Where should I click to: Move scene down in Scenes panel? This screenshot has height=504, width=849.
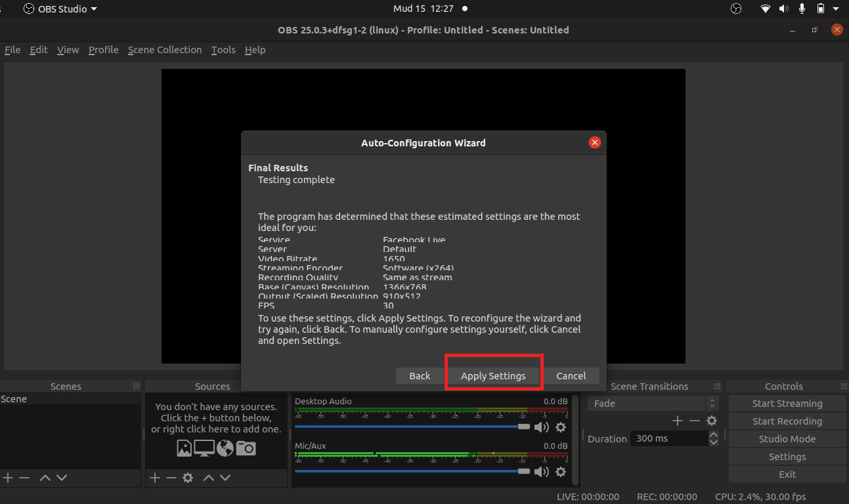[x=62, y=478]
